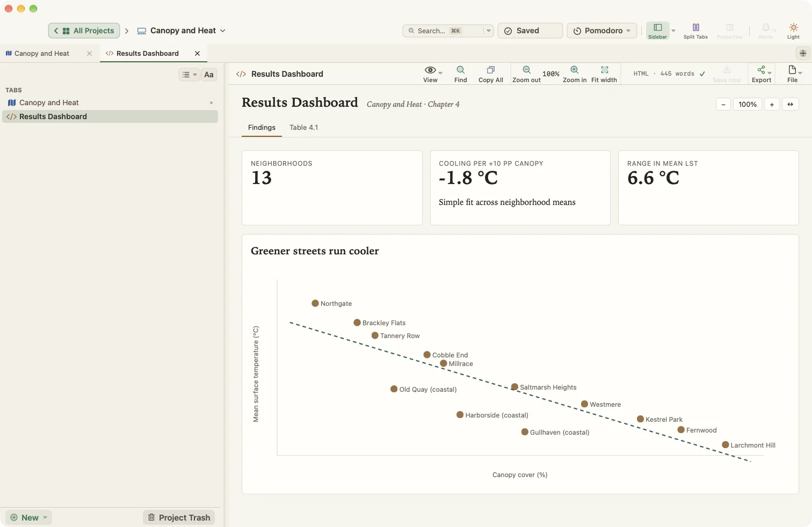Enable Split Tabs view
Viewport: 812px width, 527px height.
695,31
